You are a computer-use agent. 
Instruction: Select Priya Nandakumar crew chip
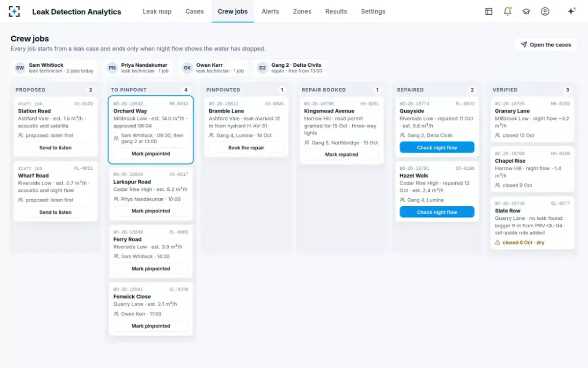[x=139, y=68]
